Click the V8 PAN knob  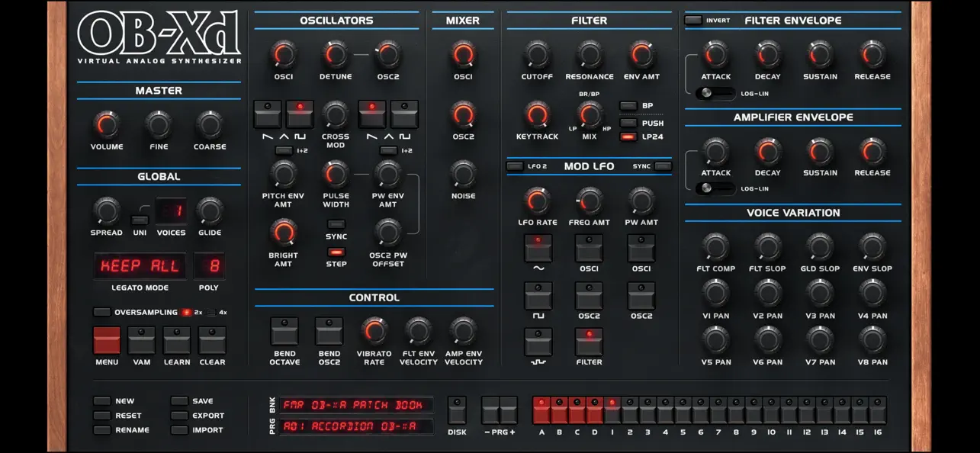pyautogui.click(x=872, y=339)
